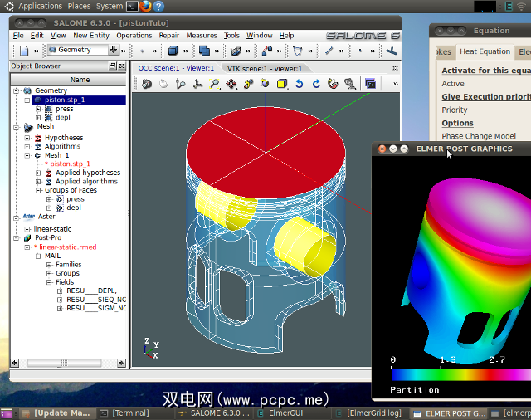Switch to VTK scene:1 - viewer:1 tab
This screenshot has height=420, width=531.
[x=263, y=68]
